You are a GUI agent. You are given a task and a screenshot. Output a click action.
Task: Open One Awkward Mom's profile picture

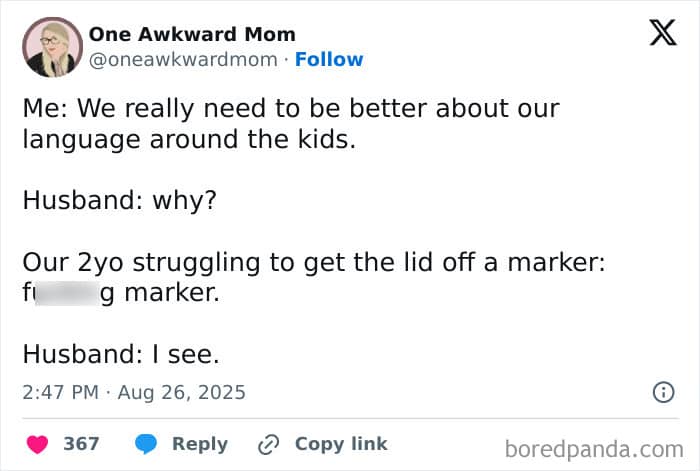[50, 47]
